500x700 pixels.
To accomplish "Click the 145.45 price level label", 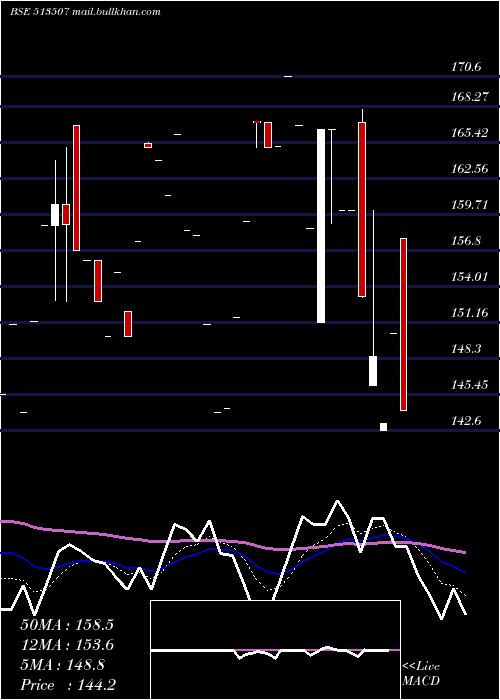I will point(470,385).
